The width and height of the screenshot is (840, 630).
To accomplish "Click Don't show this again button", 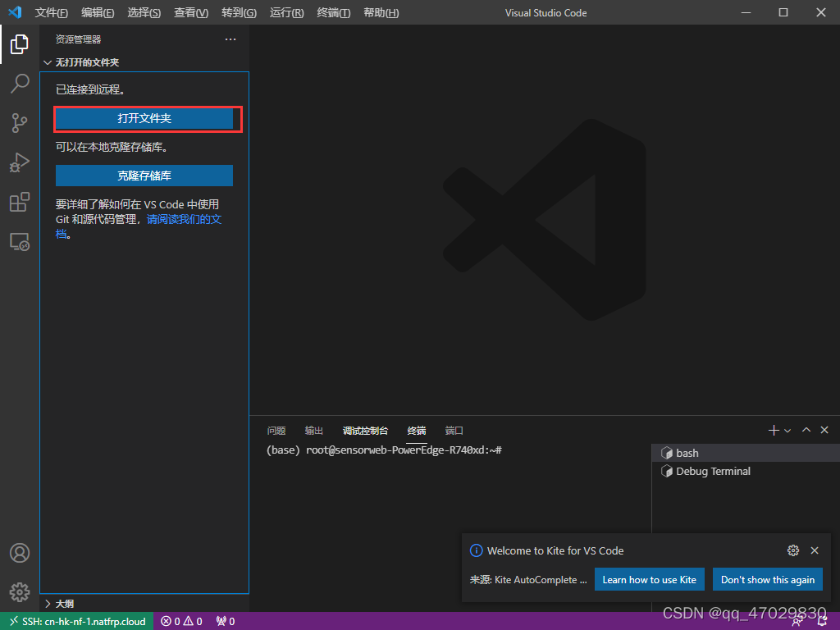I will click(x=768, y=580).
